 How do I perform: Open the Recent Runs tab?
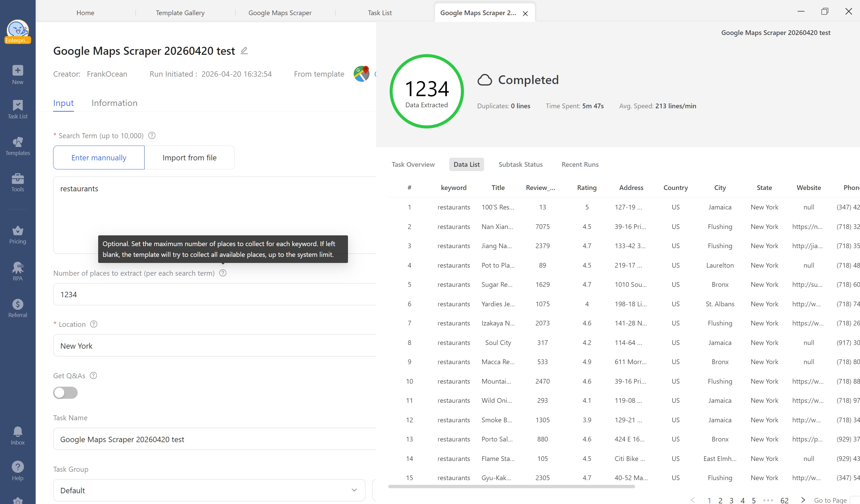coord(580,164)
